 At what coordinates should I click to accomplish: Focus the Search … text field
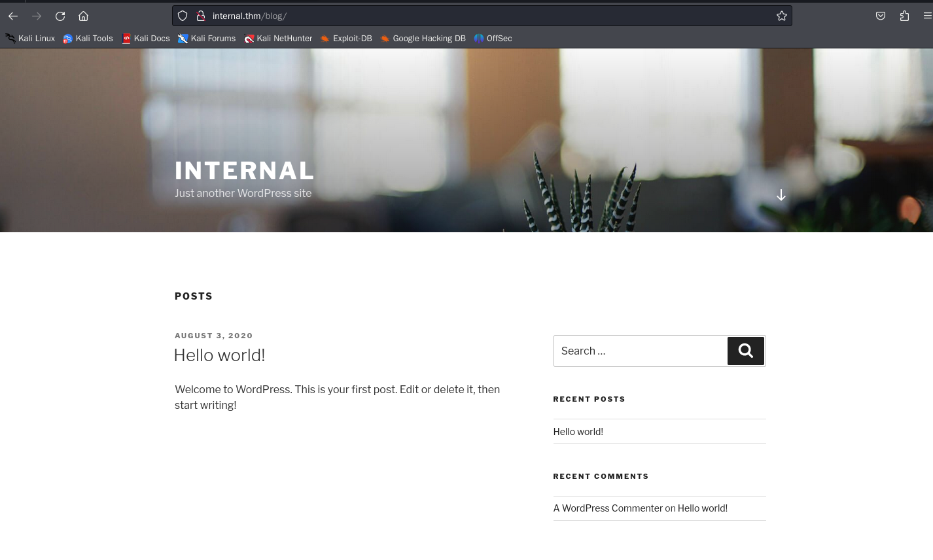(x=641, y=351)
